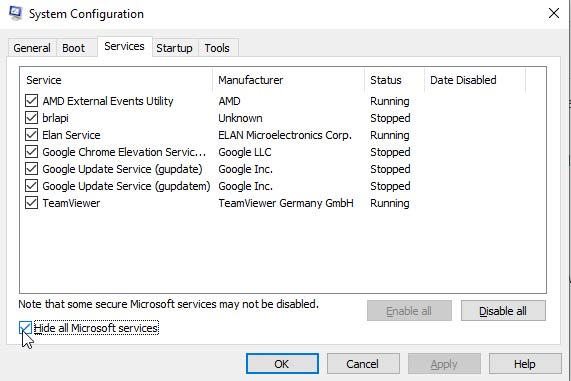Click the Stopped status of brlapi
Image resolution: width=571 pixels, height=381 pixels.
coord(390,118)
